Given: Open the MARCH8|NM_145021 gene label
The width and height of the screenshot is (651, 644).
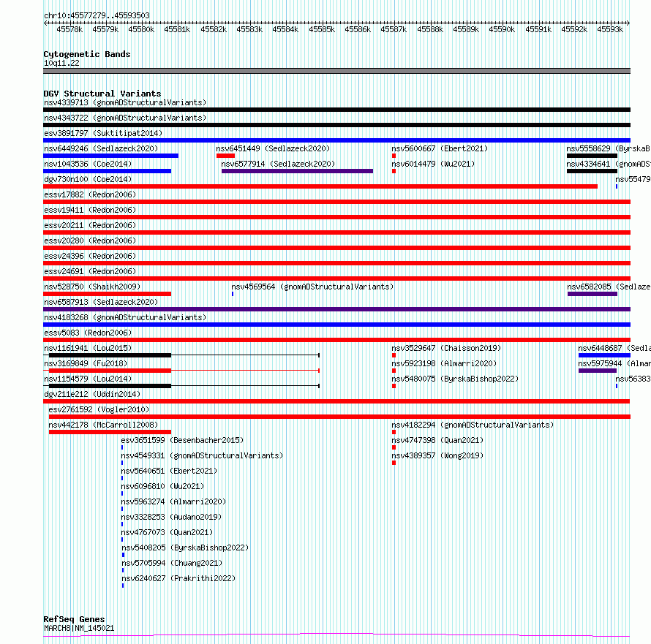Looking at the screenshot, I should [79, 628].
